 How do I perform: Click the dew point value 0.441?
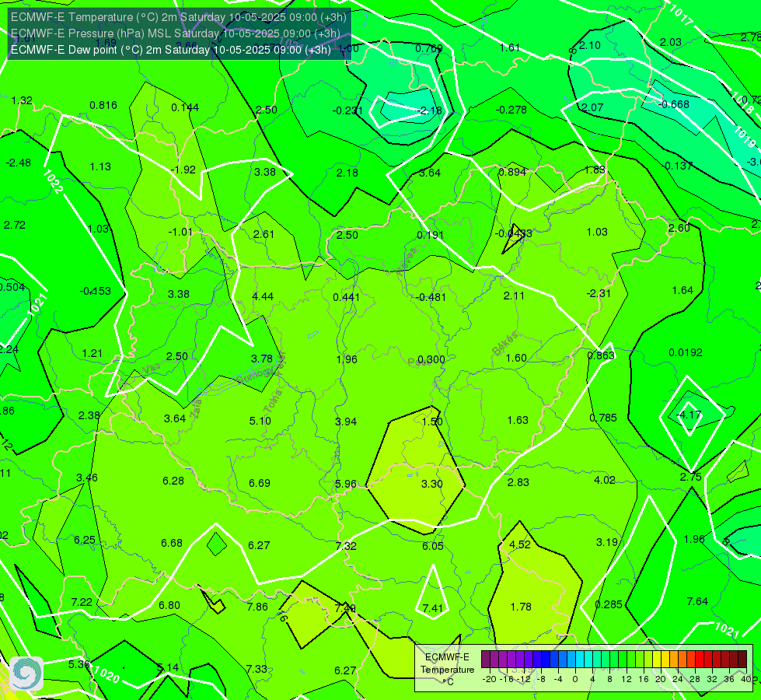347,297
